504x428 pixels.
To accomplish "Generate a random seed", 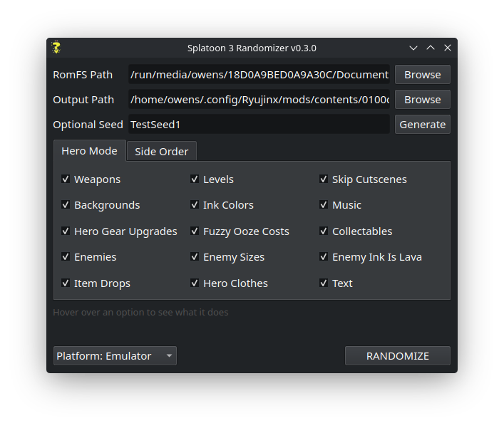I will pos(422,125).
